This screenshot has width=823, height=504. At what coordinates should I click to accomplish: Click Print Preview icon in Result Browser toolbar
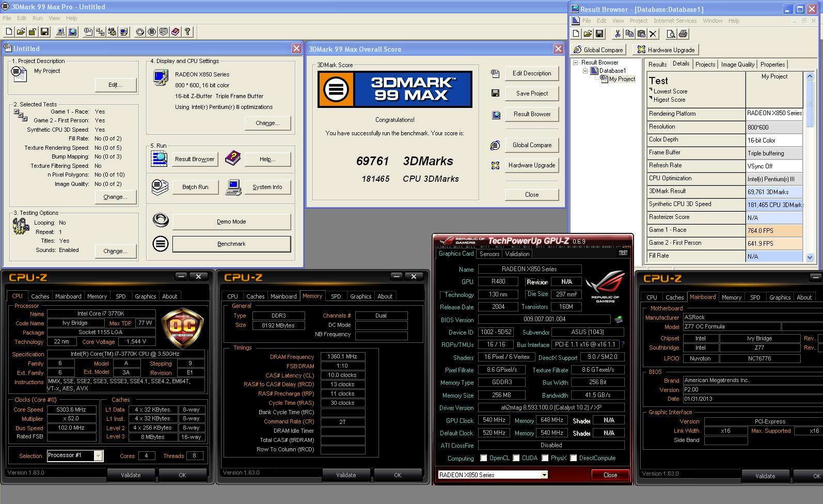tap(671, 34)
